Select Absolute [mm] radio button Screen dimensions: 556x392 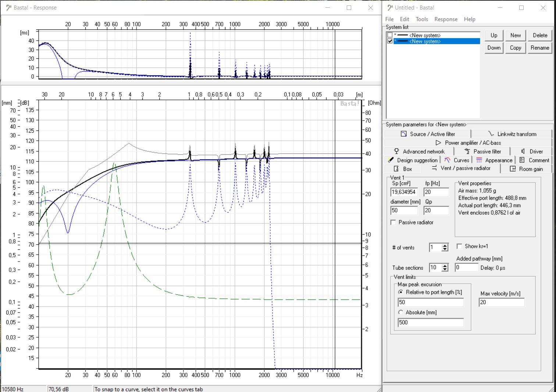point(401,312)
